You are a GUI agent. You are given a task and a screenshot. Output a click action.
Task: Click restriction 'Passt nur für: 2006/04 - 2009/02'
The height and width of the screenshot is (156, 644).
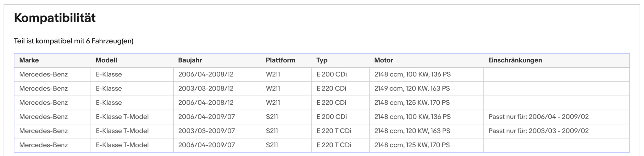click(538, 117)
